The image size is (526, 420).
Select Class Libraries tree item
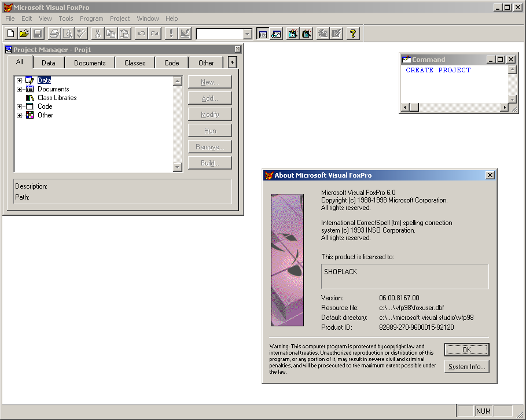(57, 98)
